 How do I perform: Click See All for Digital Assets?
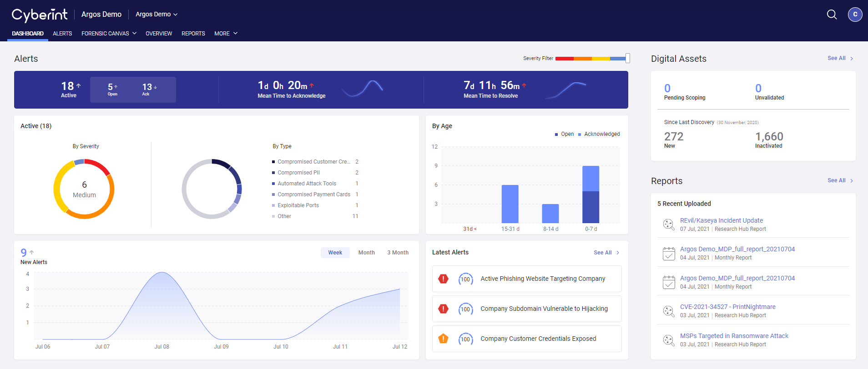click(x=840, y=58)
